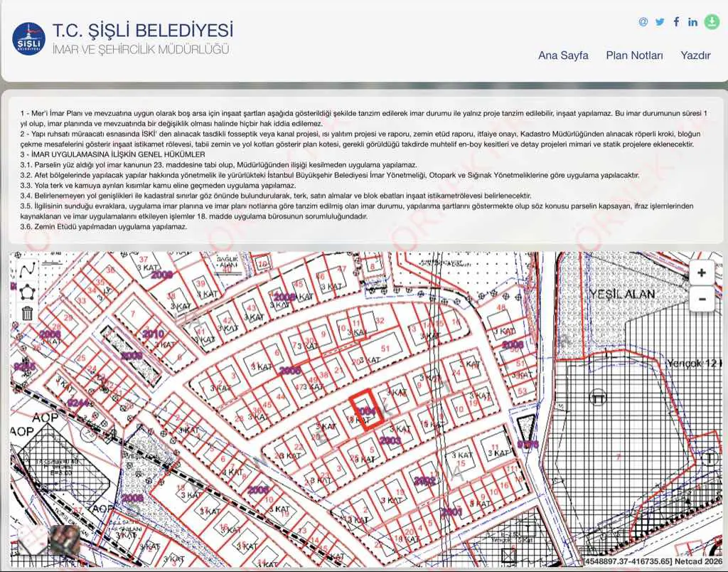728x572 pixels.
Task: Click the 'İMAR VE ŞEHİRCİLİK MÜDÜRLÜĞÜ' subtitle
Action: [x=141, y=49]
